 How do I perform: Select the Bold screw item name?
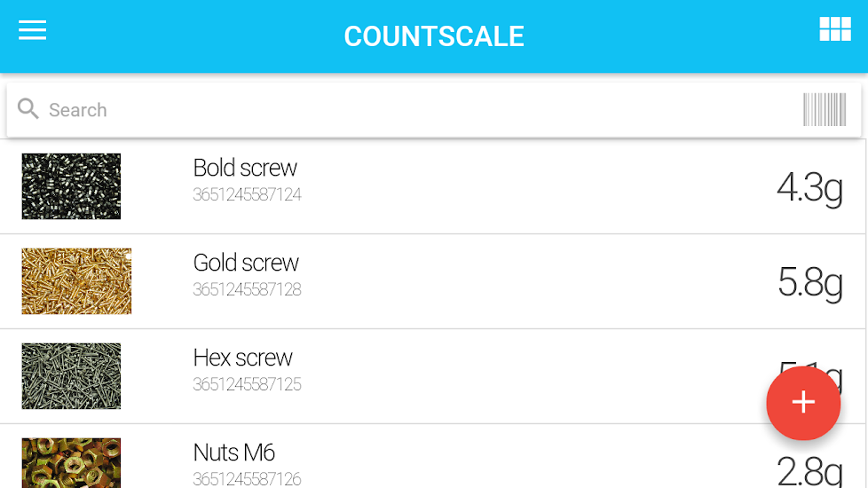point(245,168)
